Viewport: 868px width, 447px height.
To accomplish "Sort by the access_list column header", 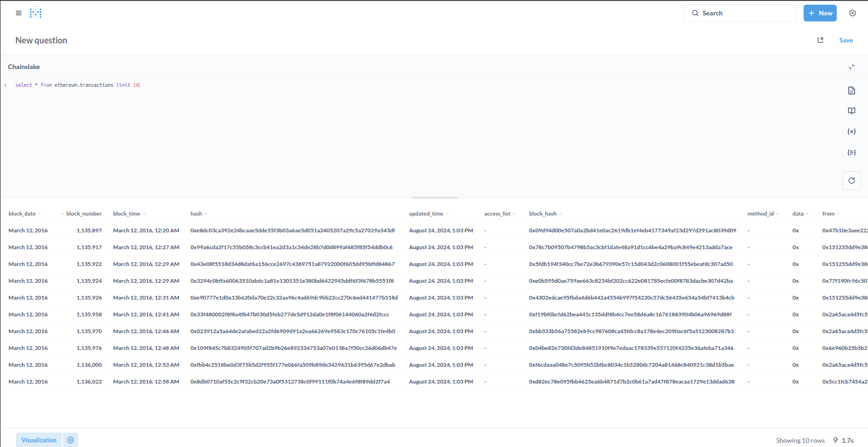I will pos(497,214).
